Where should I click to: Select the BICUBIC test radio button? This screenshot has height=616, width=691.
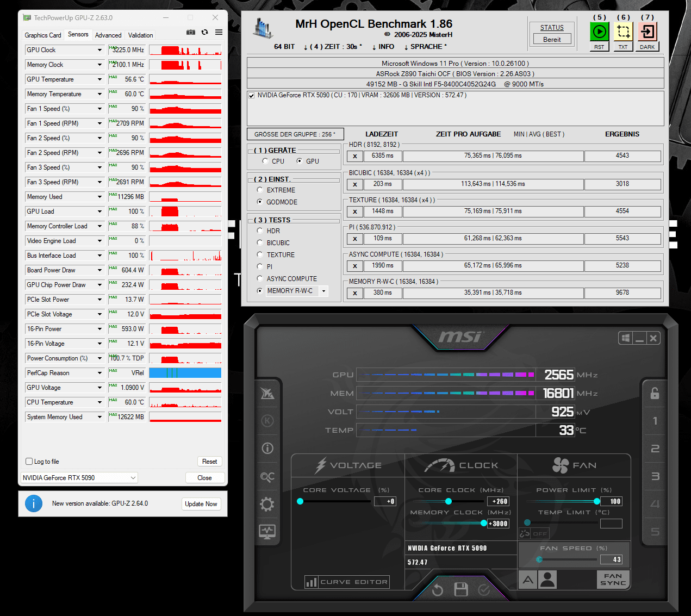tap(260, 242)
